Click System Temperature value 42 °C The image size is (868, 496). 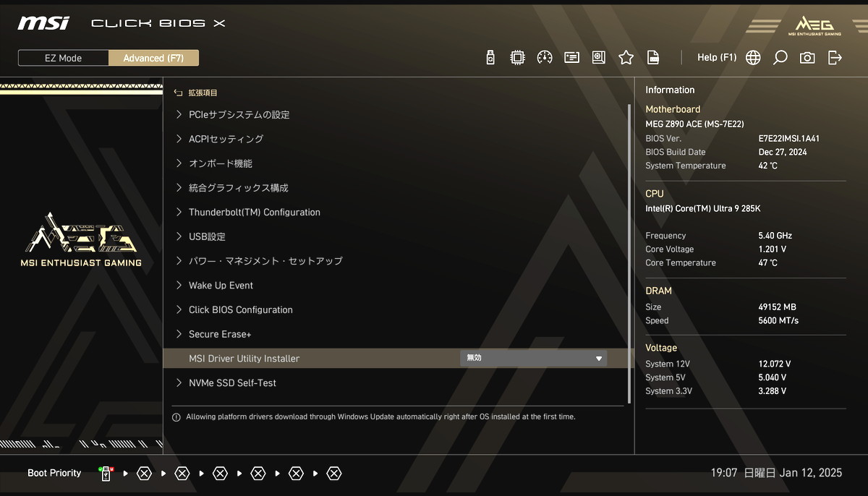[x=768, y=166]
